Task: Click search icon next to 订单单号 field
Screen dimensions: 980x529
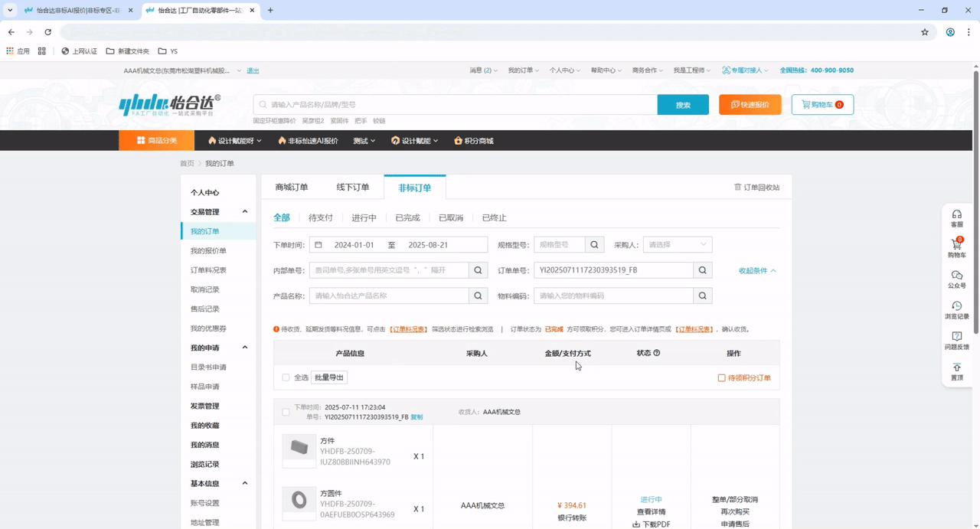Action: pos(702,270)
